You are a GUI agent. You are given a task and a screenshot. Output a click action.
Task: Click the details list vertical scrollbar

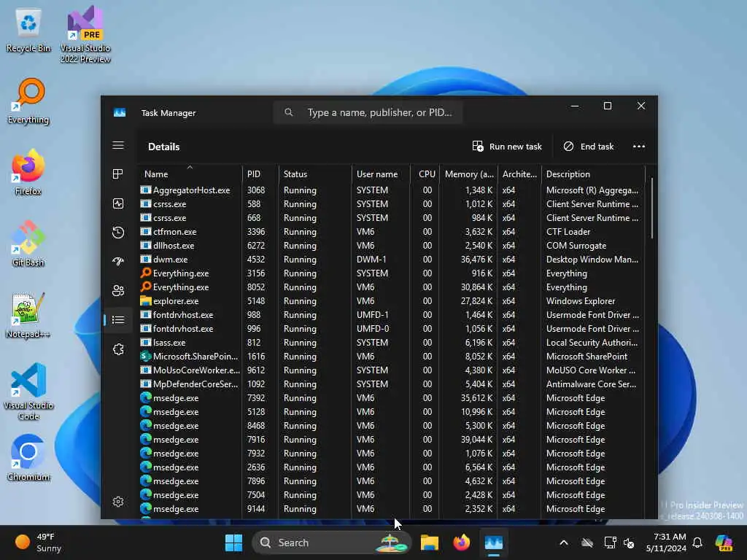[x=651, y=209]
